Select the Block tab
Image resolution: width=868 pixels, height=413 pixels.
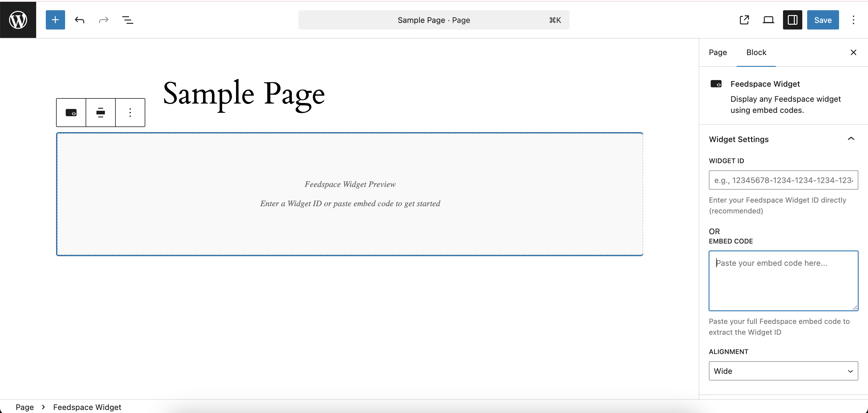[x=756, y=52]
